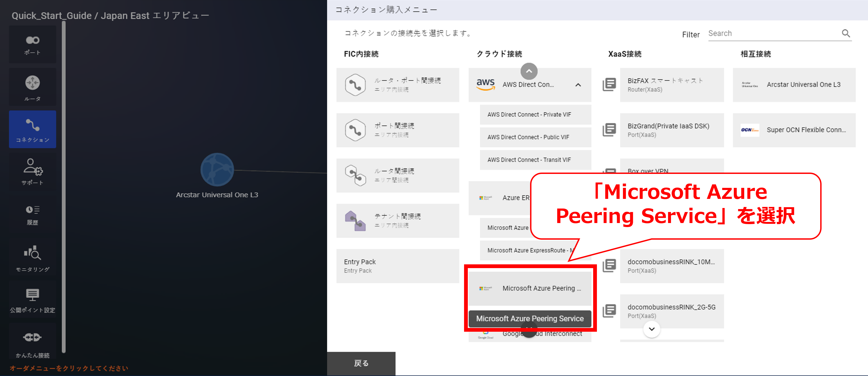The image size is (868, 376).
Task: Collapse the AWS Direct Connect group
Action: [x=578, y=85]
